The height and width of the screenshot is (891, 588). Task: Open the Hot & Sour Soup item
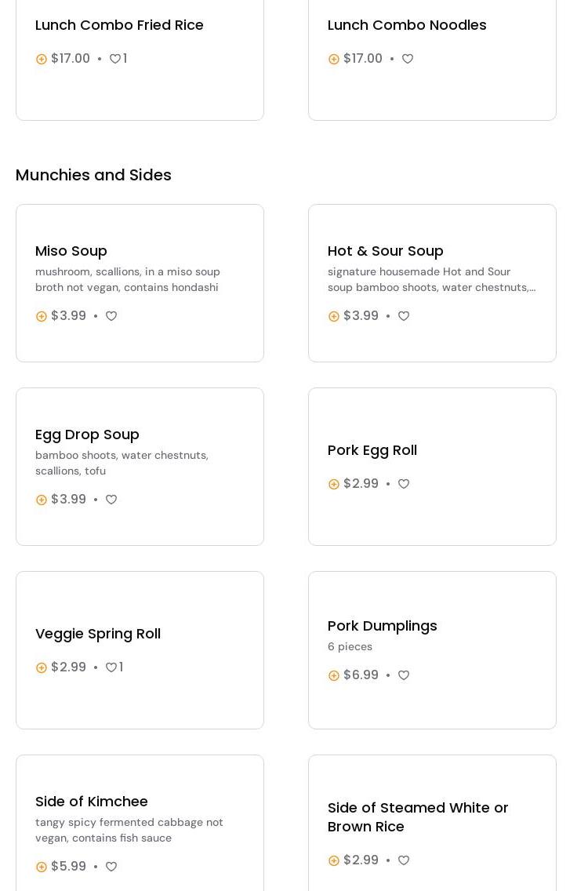tap(386, 251)
